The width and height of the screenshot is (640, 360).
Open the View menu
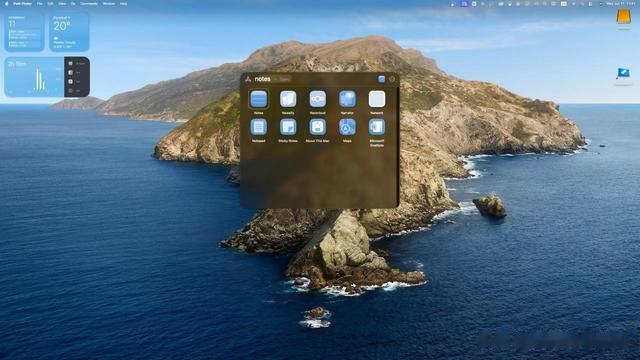click(x=62, y=4)
